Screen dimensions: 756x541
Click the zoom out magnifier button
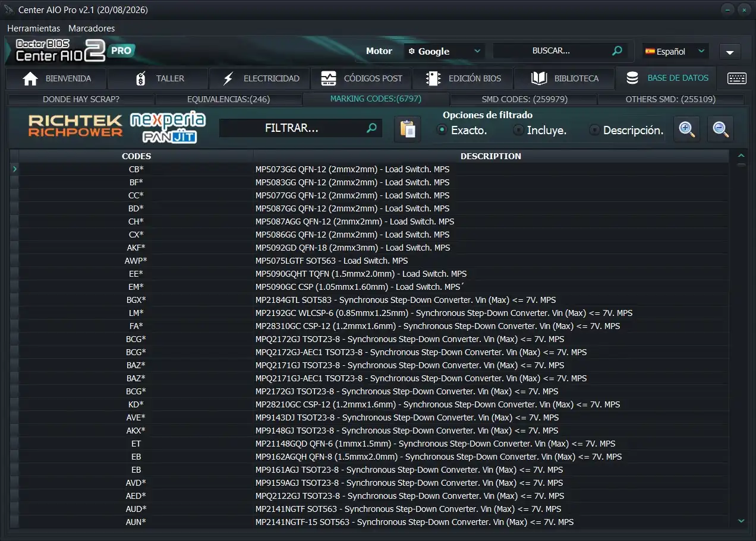point(721,129)
